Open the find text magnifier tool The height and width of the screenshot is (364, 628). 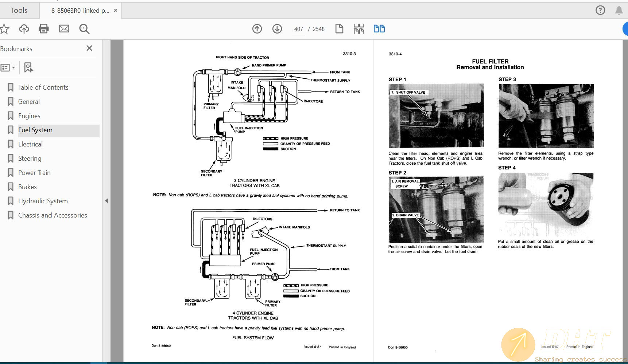84,29
